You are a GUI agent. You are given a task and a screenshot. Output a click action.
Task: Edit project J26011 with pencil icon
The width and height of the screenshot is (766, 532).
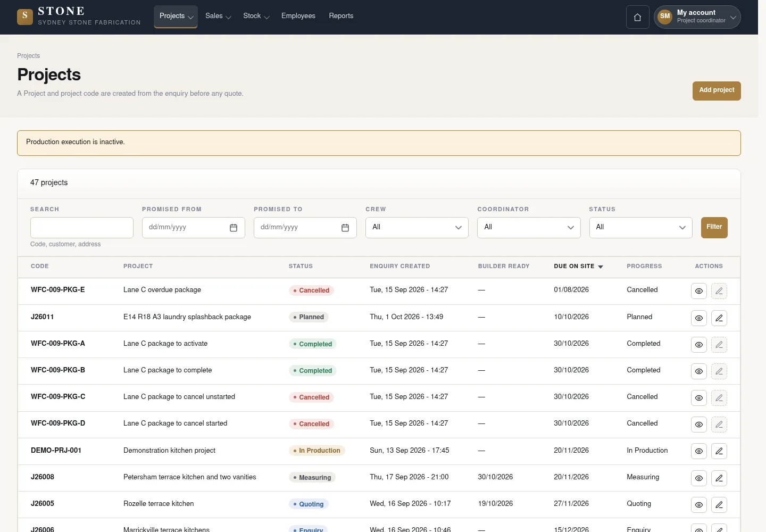point(719,318)
